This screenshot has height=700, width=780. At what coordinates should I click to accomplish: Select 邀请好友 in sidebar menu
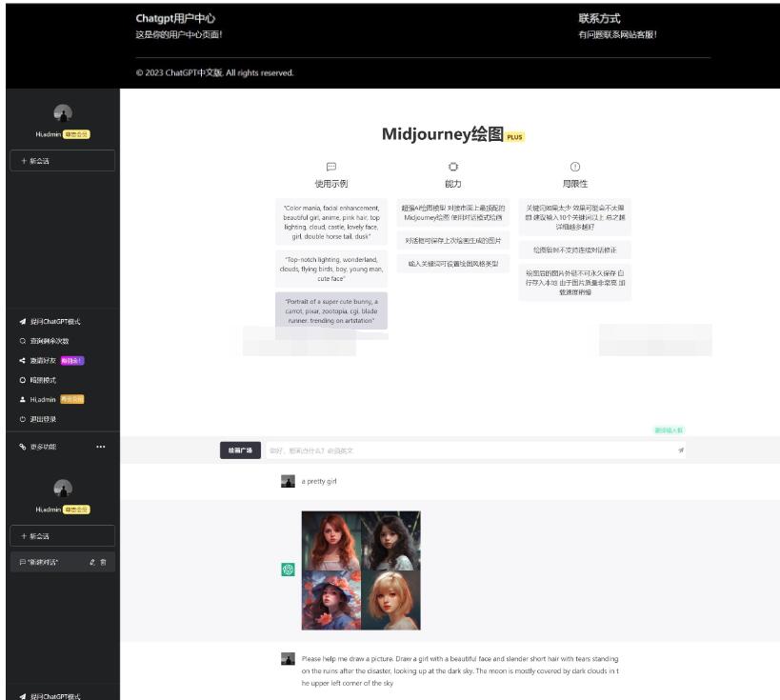pyautogui.click(x=48, y=361)
